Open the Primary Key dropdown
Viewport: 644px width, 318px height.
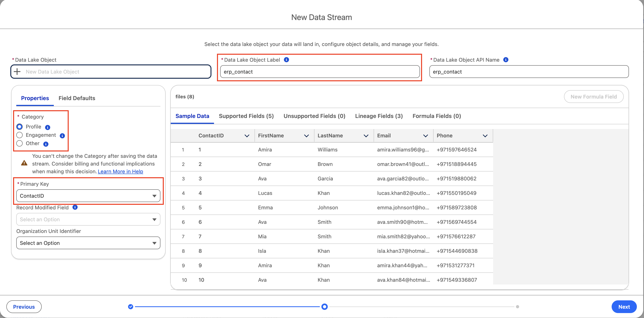(x=88, y=196)
